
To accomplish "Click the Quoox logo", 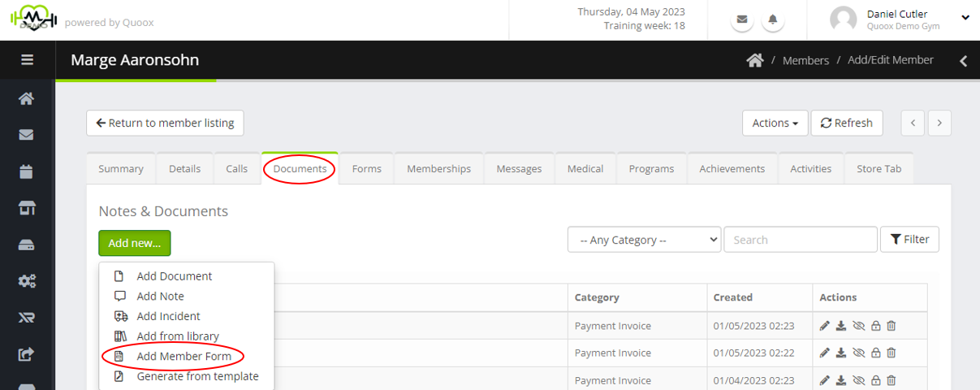I will tap(33, 18).
